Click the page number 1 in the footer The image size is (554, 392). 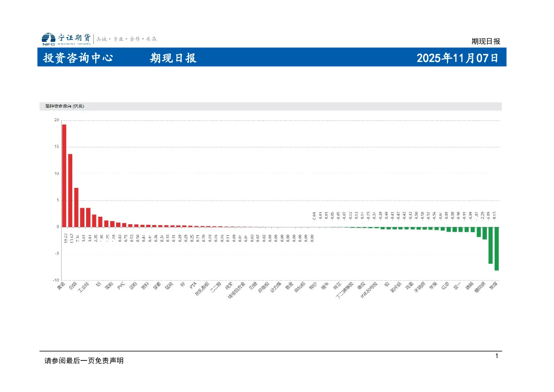(497, 356)
